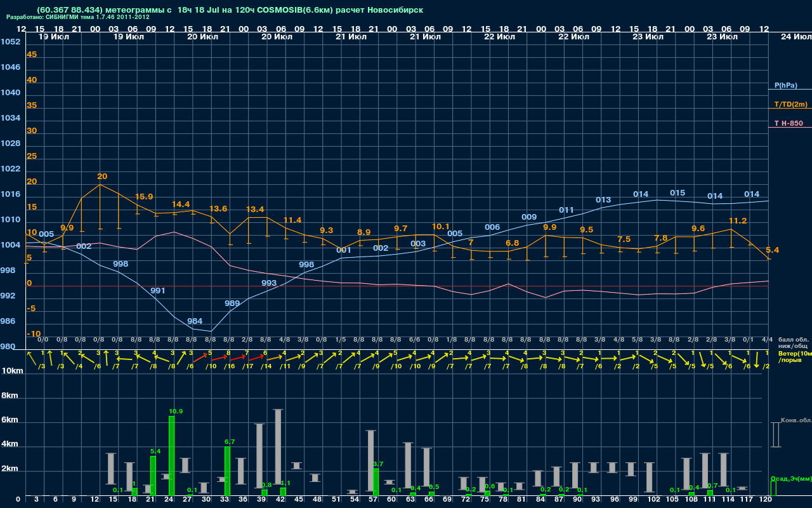Click the 15.9 temperature value
Image resolution: width=812 pixels, height=508 pixels.
pos(144,197)
